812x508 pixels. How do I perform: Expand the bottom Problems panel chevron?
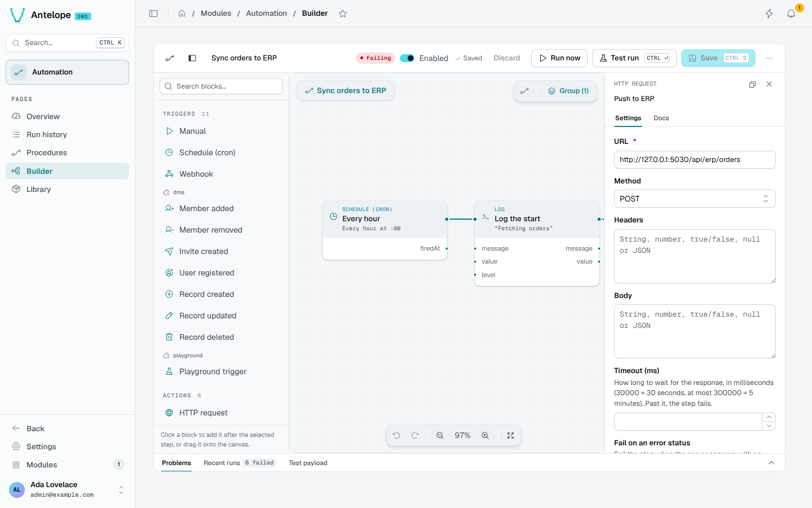(x=771, y=463)
